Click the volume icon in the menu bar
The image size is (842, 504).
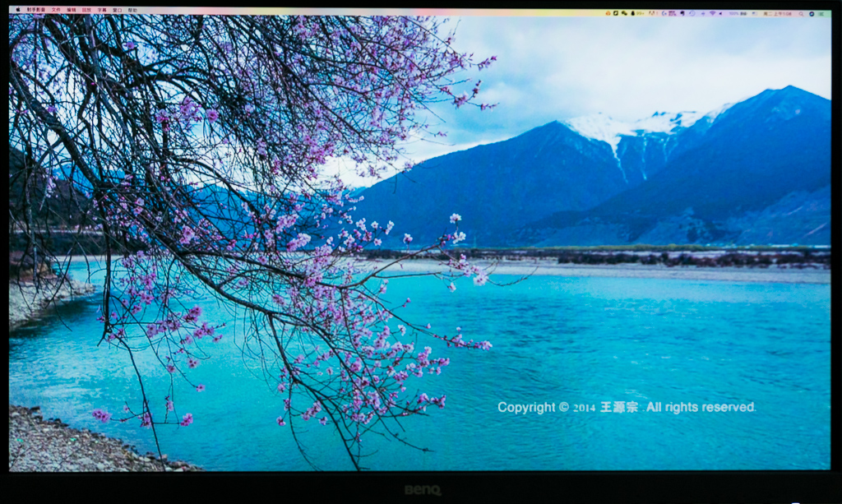tap(720, 11)
